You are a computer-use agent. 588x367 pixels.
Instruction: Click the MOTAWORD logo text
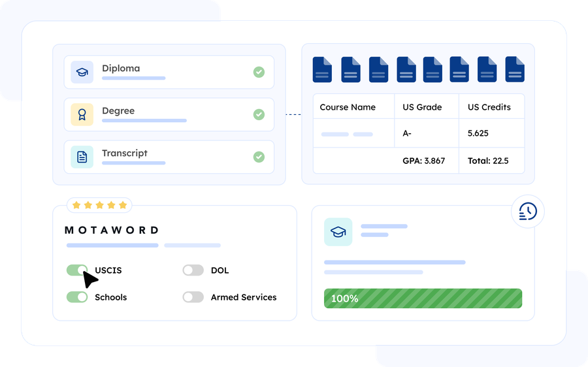click(x=112, y=230)
